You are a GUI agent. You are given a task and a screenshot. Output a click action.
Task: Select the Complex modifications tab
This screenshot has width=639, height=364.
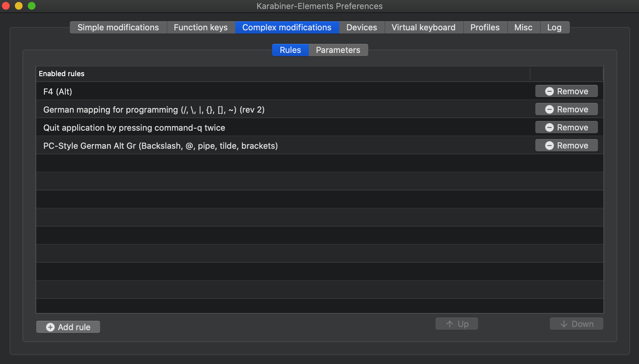pos(287,27)
